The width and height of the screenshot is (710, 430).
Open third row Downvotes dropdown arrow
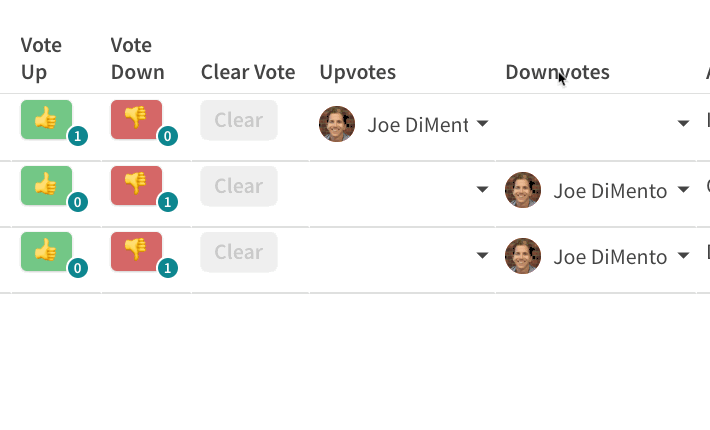(683, 256)
